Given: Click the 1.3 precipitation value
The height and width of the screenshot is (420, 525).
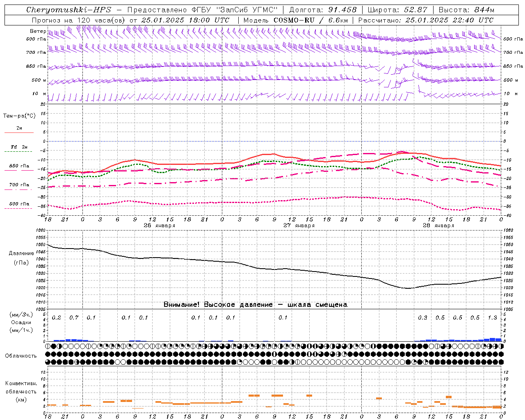Looking at the screenshot, I should coord(492,318).
